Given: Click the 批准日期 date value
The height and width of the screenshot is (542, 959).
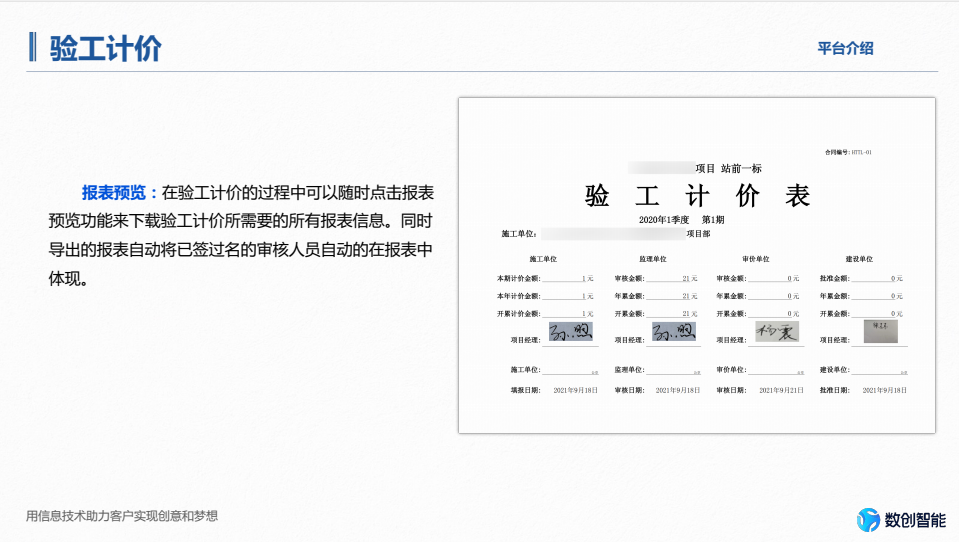Looking at the screenshot, I should click(x=883, y=389).
